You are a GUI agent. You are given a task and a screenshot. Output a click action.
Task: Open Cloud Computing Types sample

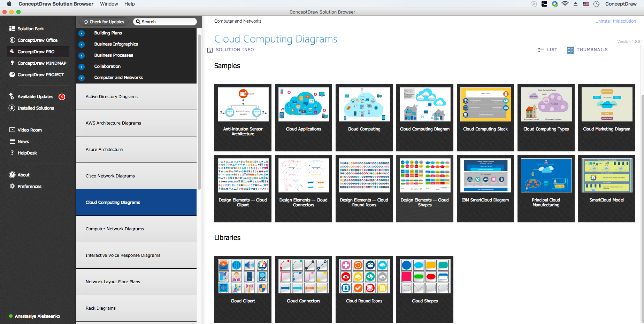(x=546, y=118)
